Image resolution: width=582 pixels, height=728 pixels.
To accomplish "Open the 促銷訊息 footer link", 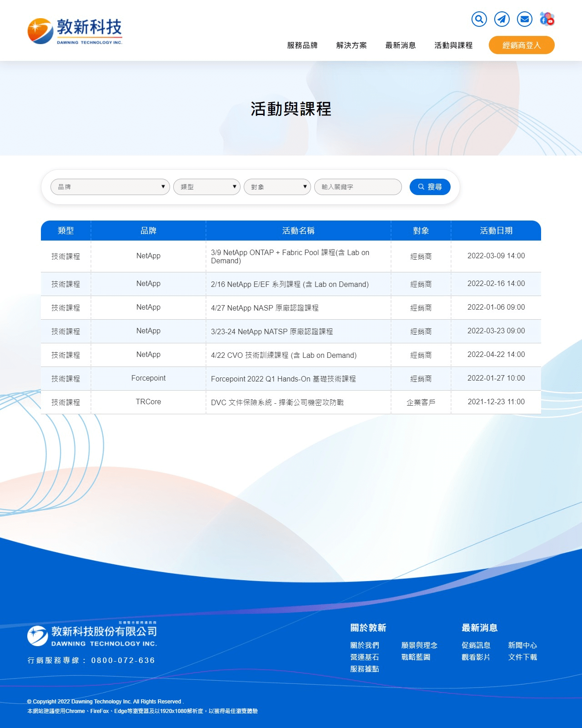I will click(476, 645).
